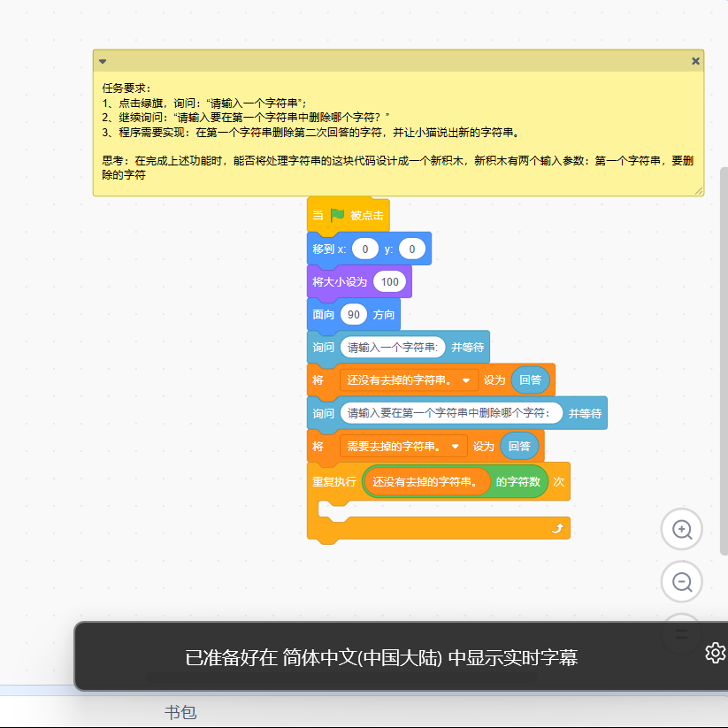Click the orange variable in repeat block
This screenshot has height=728, width=728.
point(426,482)
